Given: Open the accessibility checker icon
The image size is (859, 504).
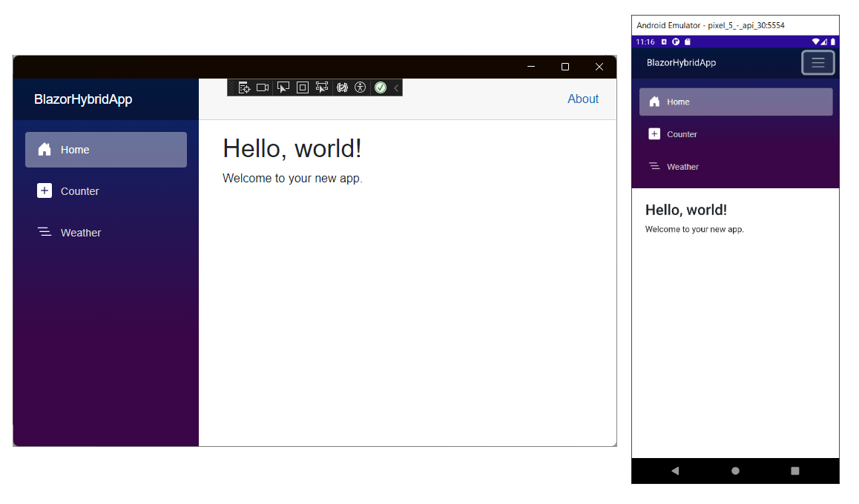Looking at the screenshot, I should [360, 87].
